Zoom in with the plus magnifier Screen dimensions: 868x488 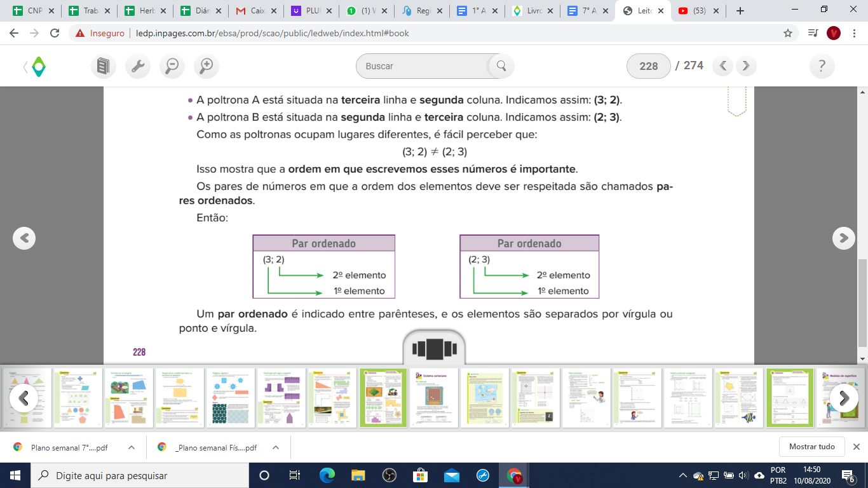click(x=206, y=65)
